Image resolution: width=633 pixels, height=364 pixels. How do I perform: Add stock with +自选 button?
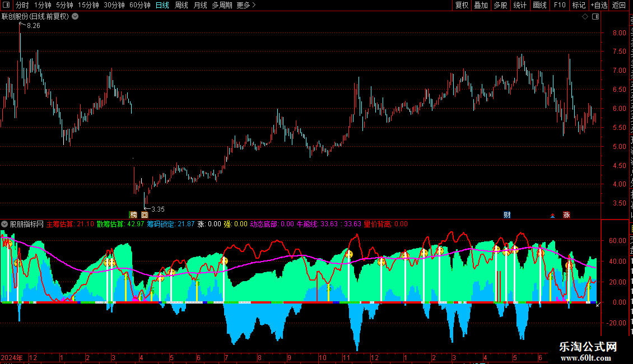click(x=599, y=5)
